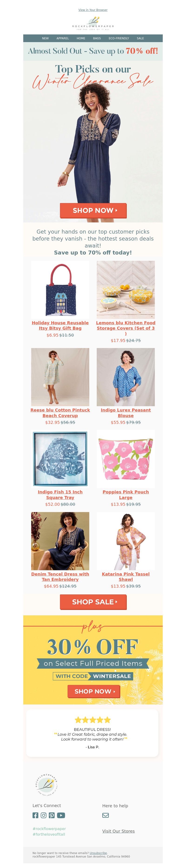Screen dimensions: 186x868
Task: Click the Poppies Pink Pouch image
Action: 126,459
